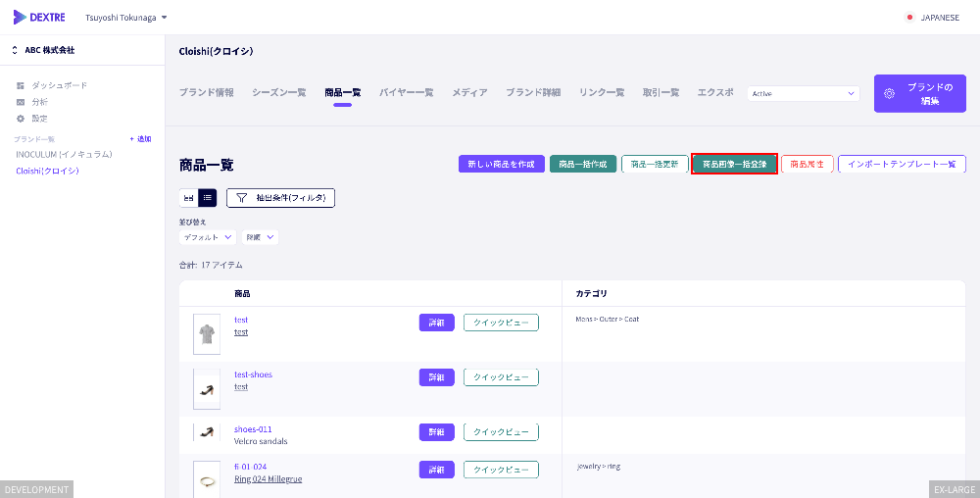This screenshot has width=980, height=498.
Task: Click the カテゴリ column header
Action: coord(591,293)
